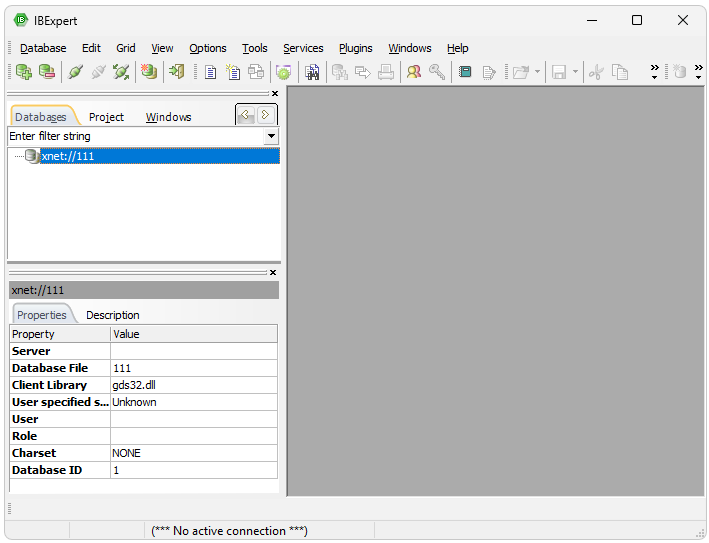
Task: Click the Database File value 111
Action: click(x=194, y=368)
